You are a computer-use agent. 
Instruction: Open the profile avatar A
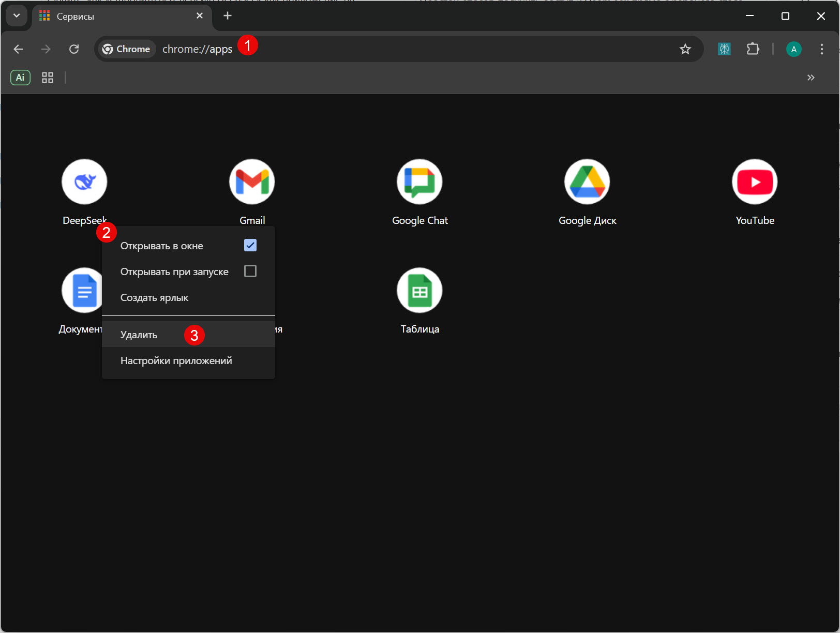[793, 49]
